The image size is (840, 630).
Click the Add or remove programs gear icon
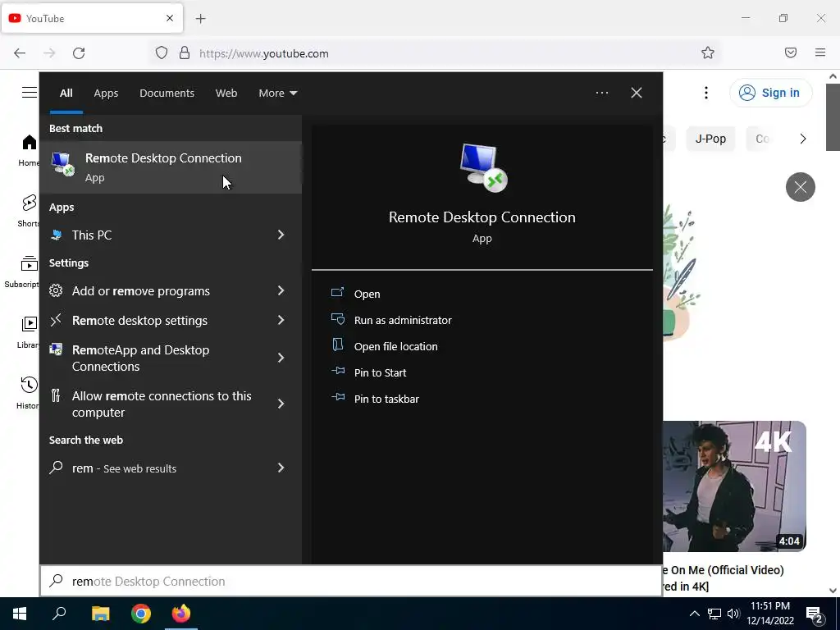(56, 291)
